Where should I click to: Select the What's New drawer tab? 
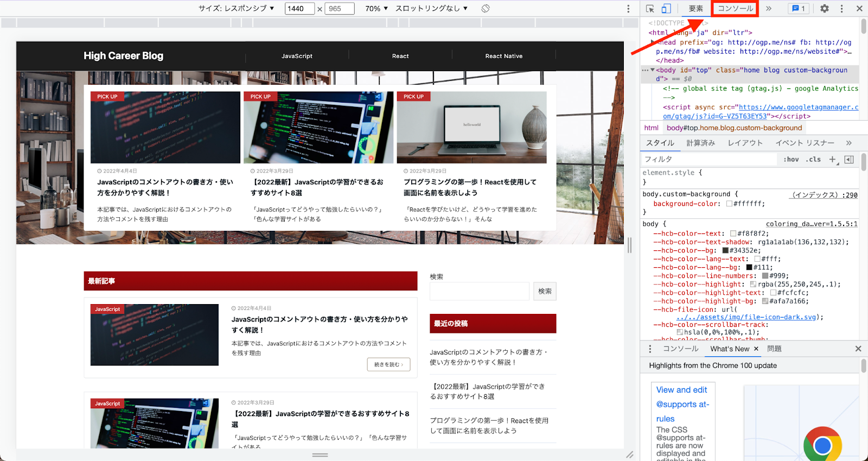[730, 349]
